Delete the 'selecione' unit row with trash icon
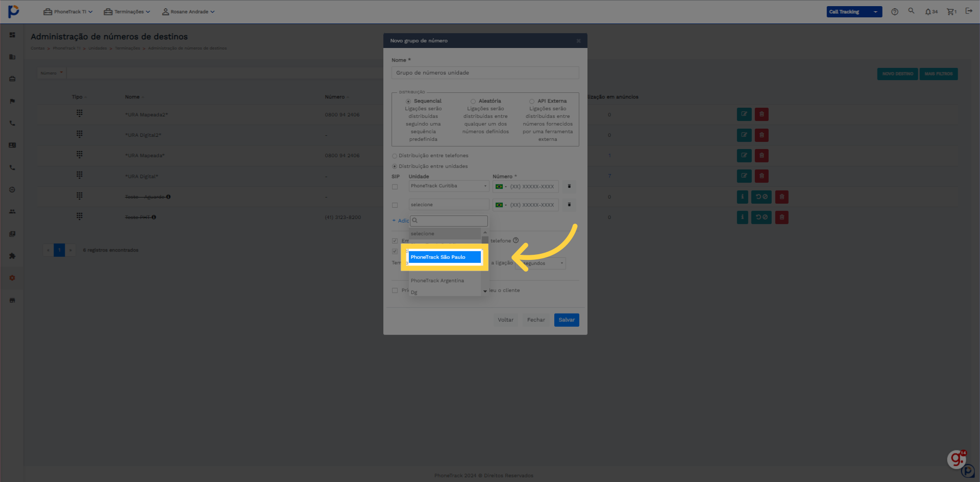This screenshot has height=482, width=980. pos(569,205)
